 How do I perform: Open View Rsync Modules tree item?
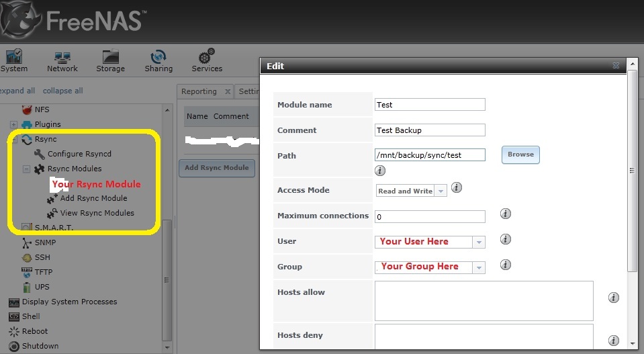(x=97, y=213)
